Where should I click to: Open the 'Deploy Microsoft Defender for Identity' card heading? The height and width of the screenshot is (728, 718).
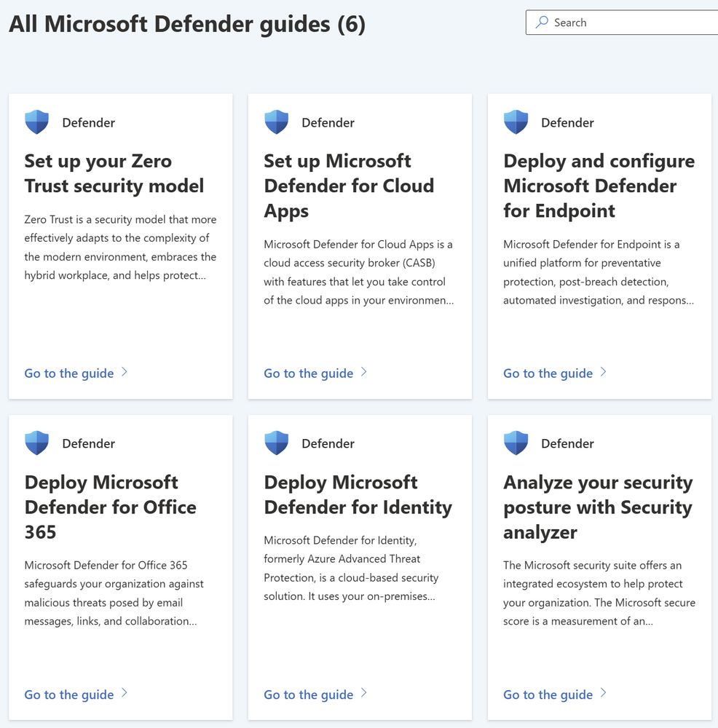(358, 494)
